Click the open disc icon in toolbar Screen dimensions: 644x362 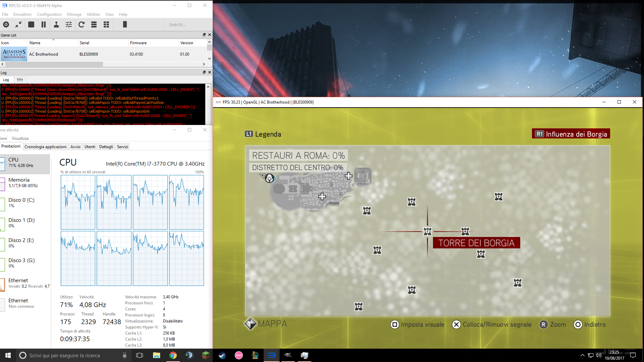click(6, 24)
